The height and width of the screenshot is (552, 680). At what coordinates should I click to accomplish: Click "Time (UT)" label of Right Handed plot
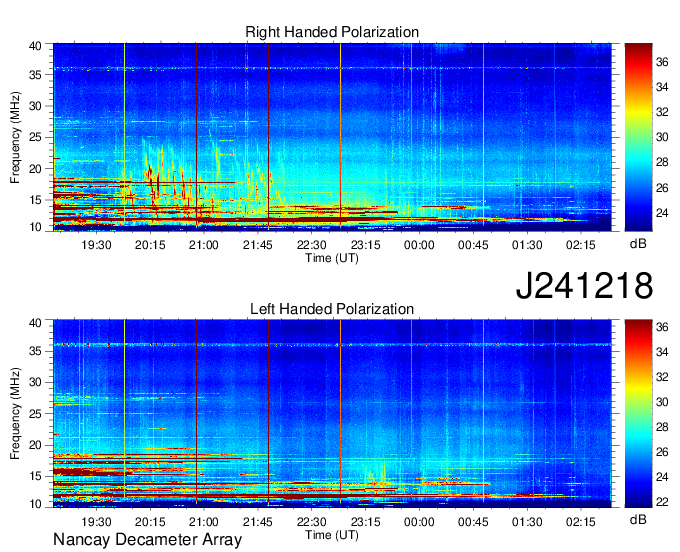click(x=332, y=258)
